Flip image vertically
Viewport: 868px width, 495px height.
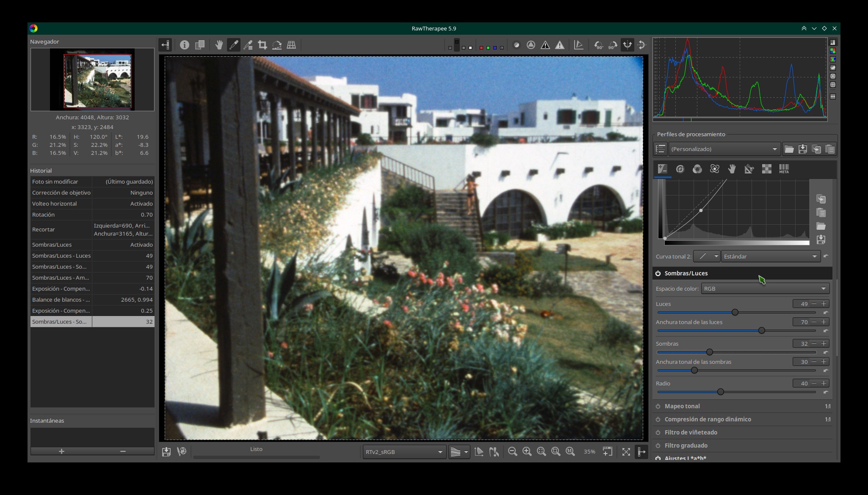[641, 45]
